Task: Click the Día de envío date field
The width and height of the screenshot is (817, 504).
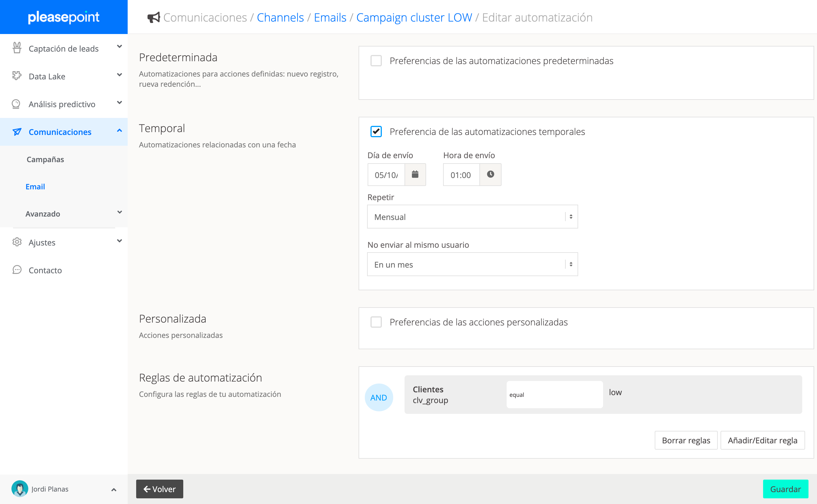Action: tap(386, 175)
